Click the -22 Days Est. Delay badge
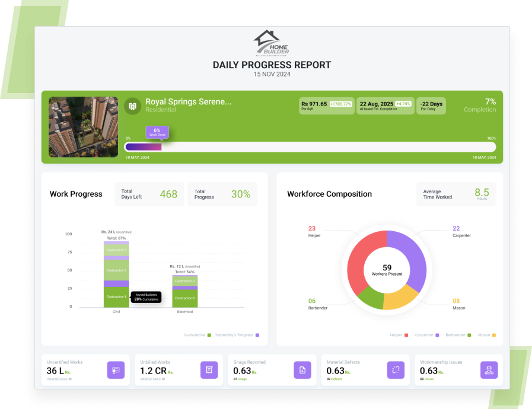Viewport: 532px width, 412px height. tap(431, 106)
